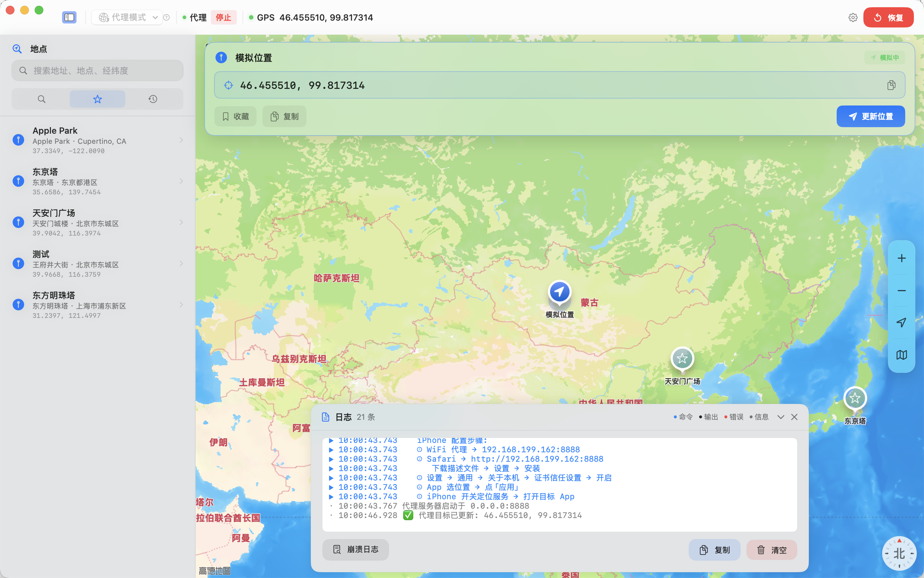Viewport: 924px width, 578px height.
Task: Toggle the sidebar panel icon
Action: pyautogui.click(x=69, y=17)
